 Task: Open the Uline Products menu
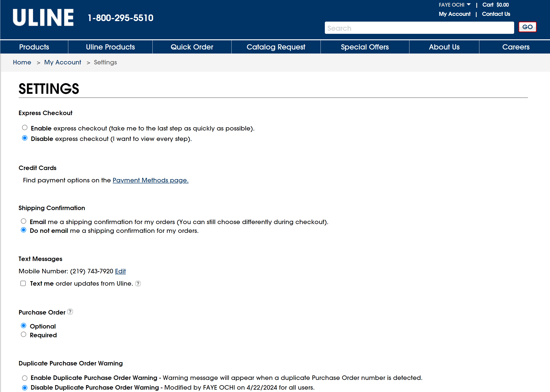[x=110, y=47]
